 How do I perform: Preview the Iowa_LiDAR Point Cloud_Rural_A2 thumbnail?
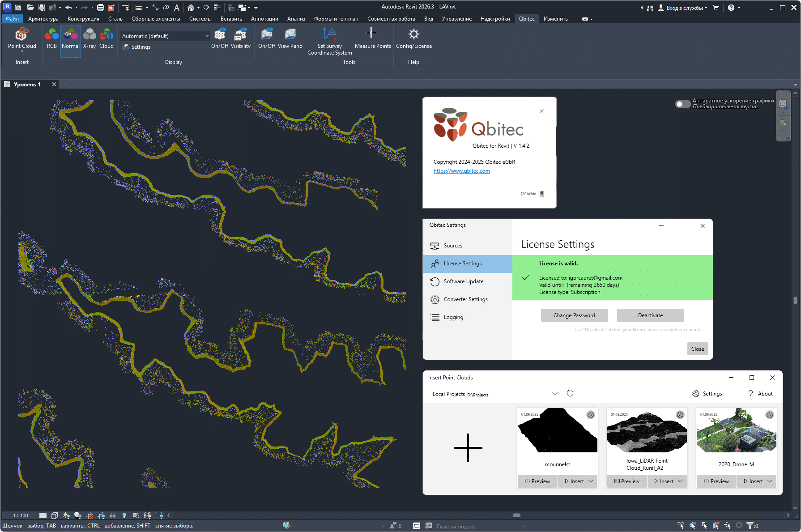point(626,481)
